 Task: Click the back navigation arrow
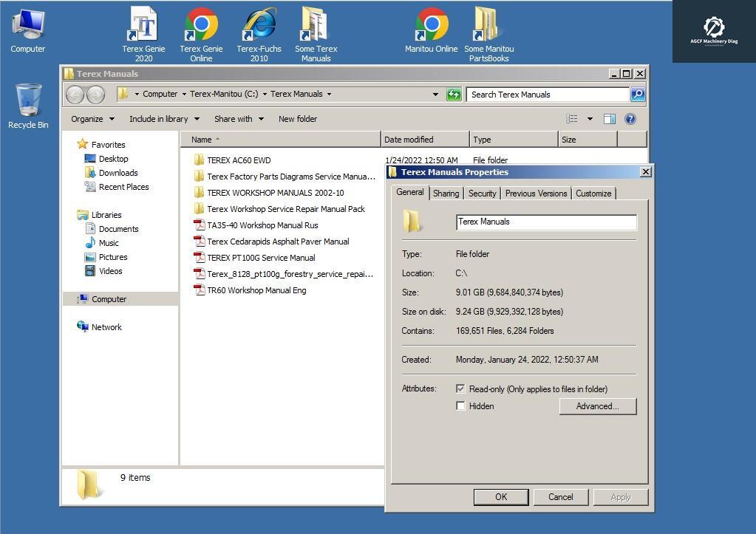tap(74, 94)
